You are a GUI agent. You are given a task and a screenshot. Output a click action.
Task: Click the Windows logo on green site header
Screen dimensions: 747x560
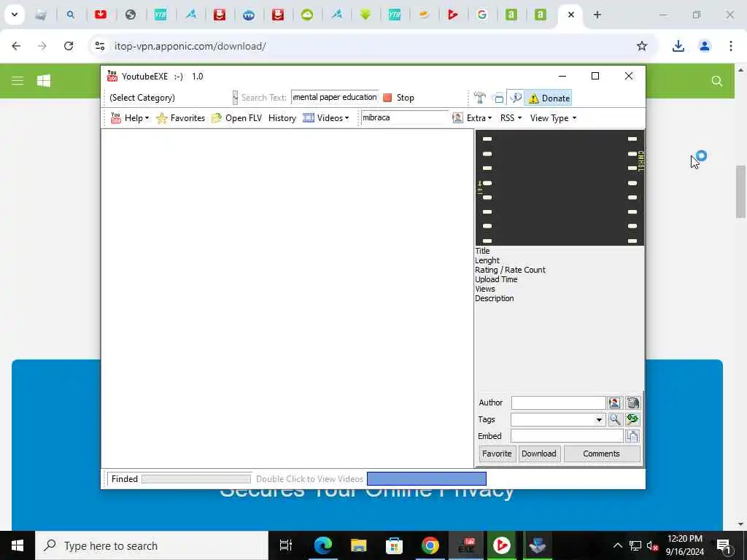[44, 80]
